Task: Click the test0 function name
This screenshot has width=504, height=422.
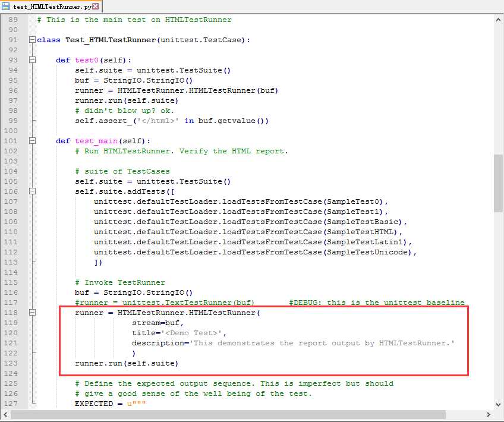Action: (x=87, y=60)
